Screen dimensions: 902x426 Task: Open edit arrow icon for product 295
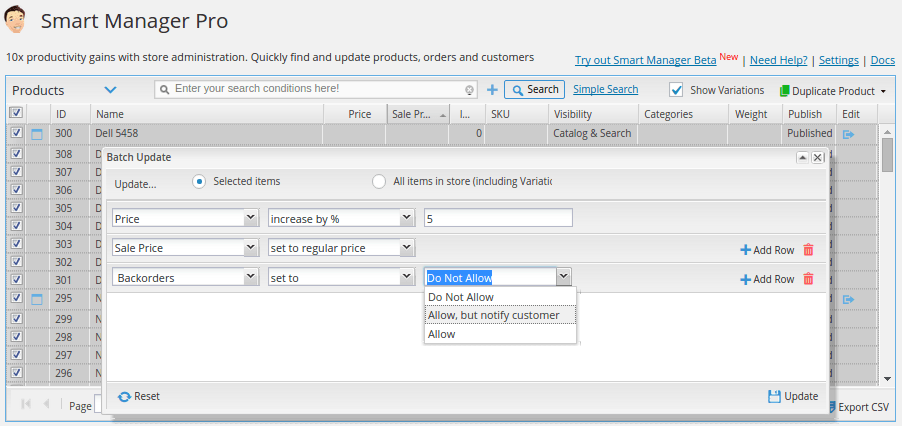[x=849, y=300]
